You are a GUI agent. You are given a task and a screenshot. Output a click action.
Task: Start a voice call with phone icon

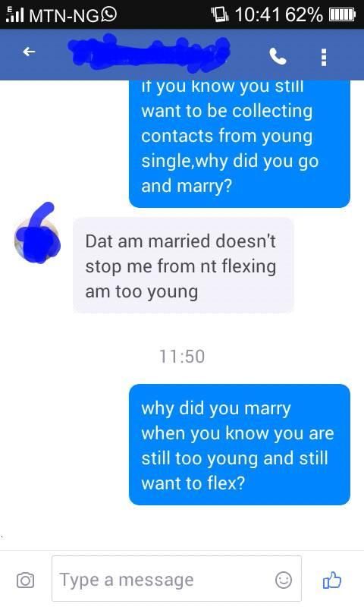[278, 56]
